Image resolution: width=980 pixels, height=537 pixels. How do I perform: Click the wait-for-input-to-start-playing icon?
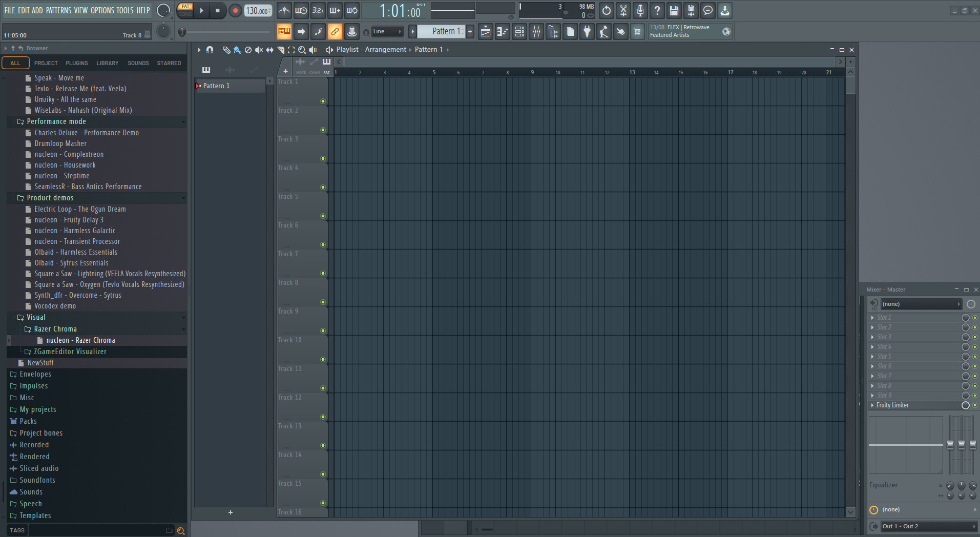coord(301,10)
